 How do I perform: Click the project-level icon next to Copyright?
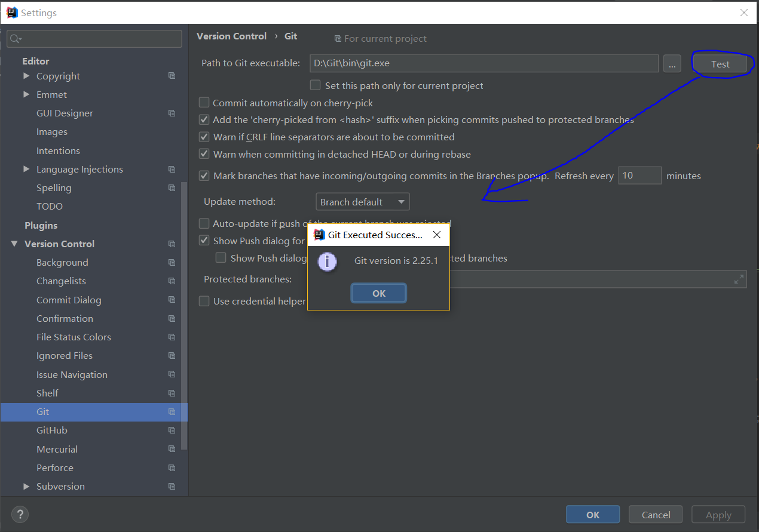[x=172, y=76]
